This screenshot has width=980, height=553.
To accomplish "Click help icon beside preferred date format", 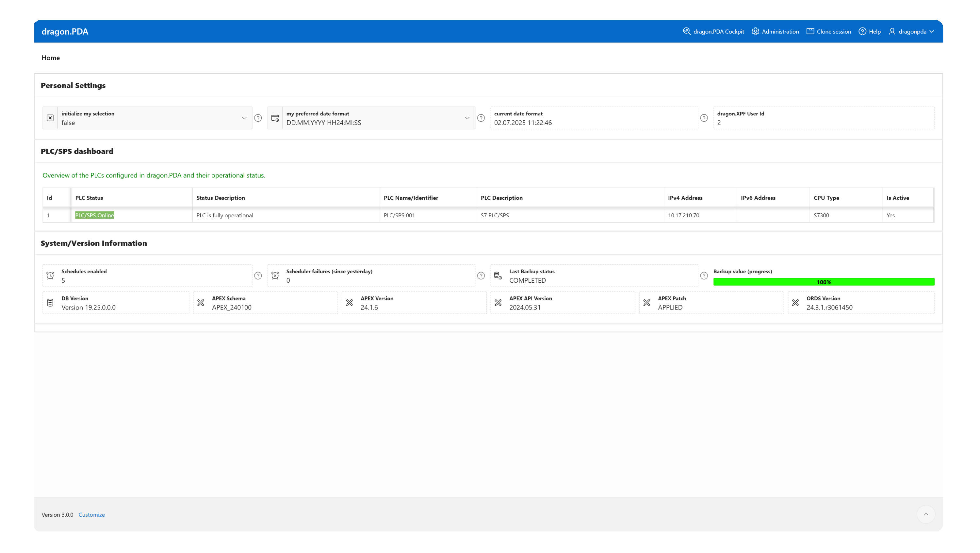I will 481,118.
